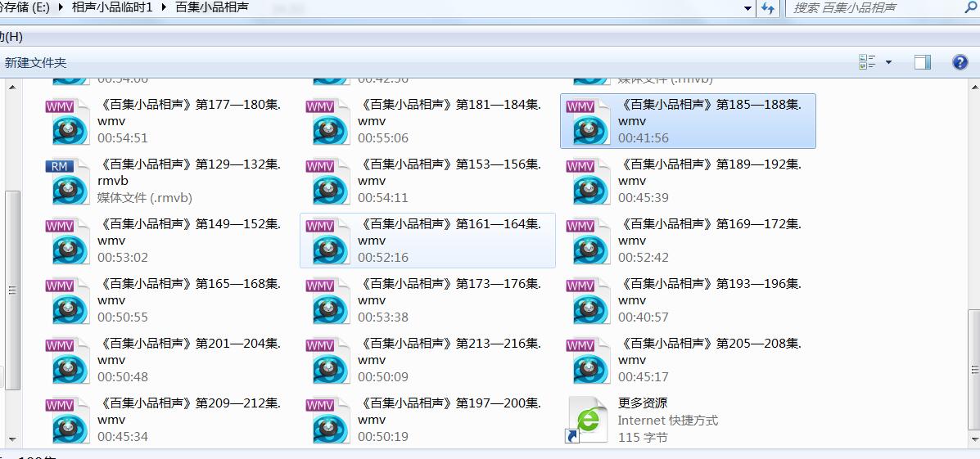Click WMV icon of 第161—164集 file
Screen dimensions: 980x459
(329, 241)
